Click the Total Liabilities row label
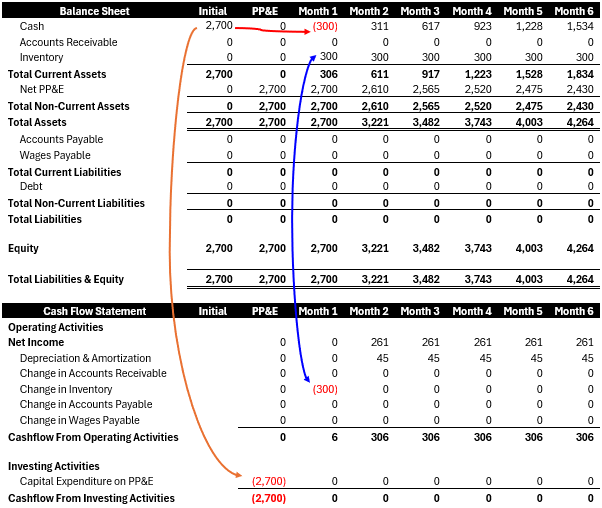Image resolution: width=602 pixels, height=508 pixels. coord(45,219)
